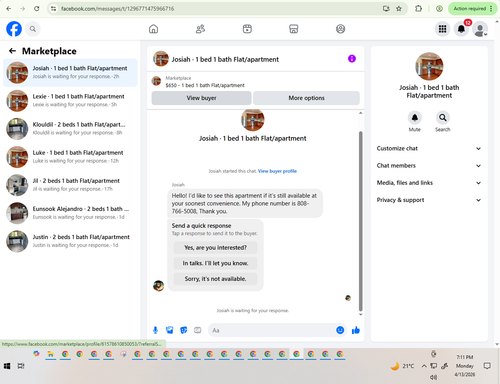
Task: Choose a sticker icon
Action: 184,330
